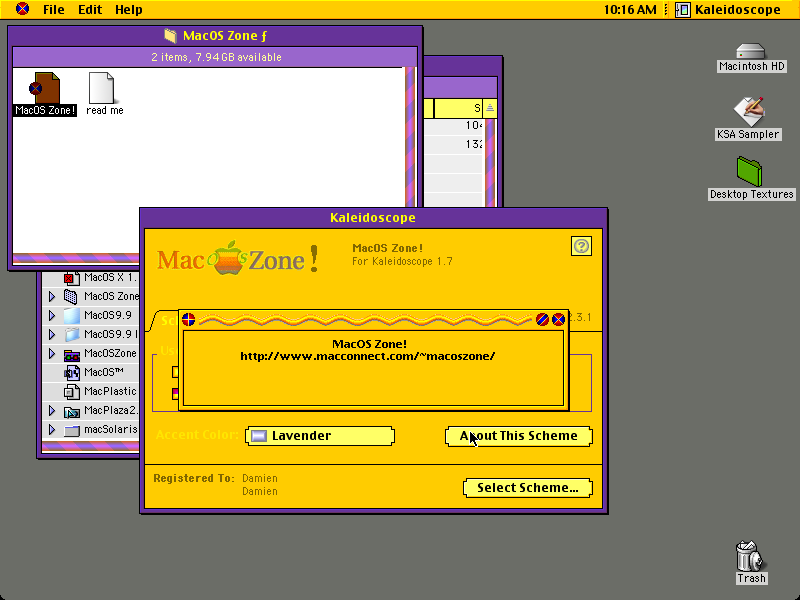
Task: Click the macconnect.com URL text
Action: (367, 356)
